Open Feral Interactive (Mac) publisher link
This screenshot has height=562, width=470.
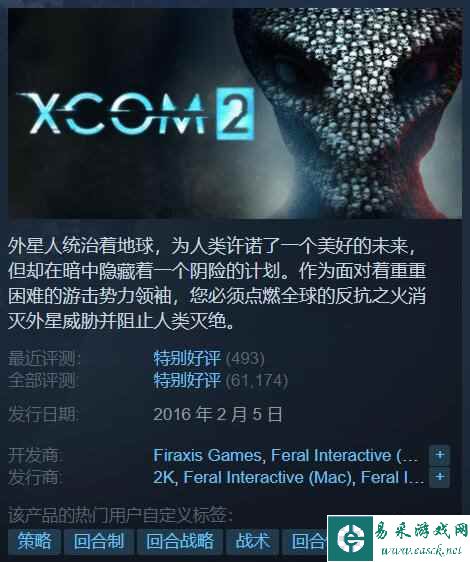[268, 477]
